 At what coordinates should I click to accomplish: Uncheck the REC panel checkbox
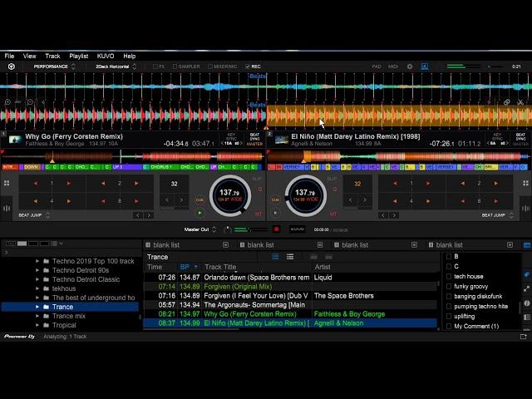click(x=248, y=66)
